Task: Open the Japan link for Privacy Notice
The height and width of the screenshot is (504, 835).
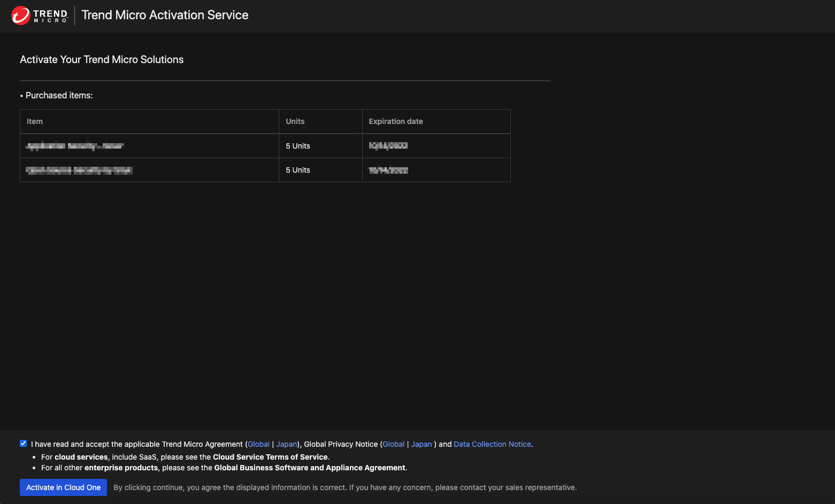Action: tap(421, 444)
